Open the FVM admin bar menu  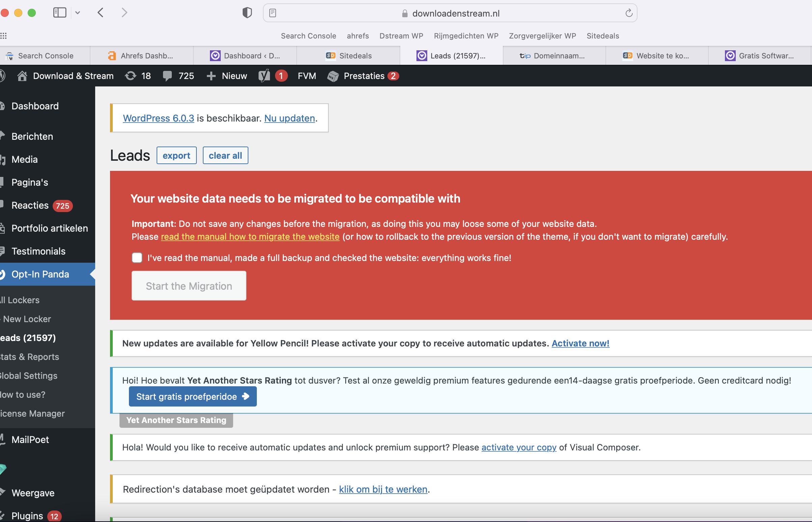pos(306,76)
